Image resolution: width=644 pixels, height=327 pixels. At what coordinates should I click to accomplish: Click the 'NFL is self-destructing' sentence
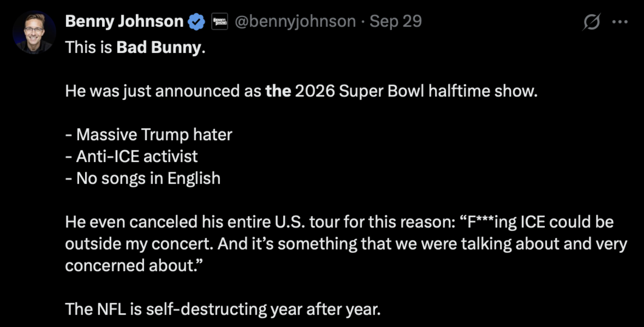point(223,309)
